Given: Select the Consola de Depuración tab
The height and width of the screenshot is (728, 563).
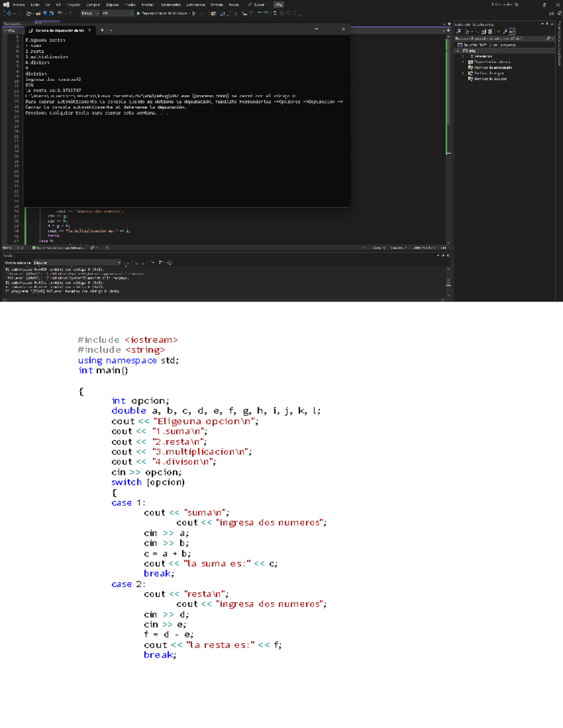Looking at the screenshot, I should coord(59,30).
